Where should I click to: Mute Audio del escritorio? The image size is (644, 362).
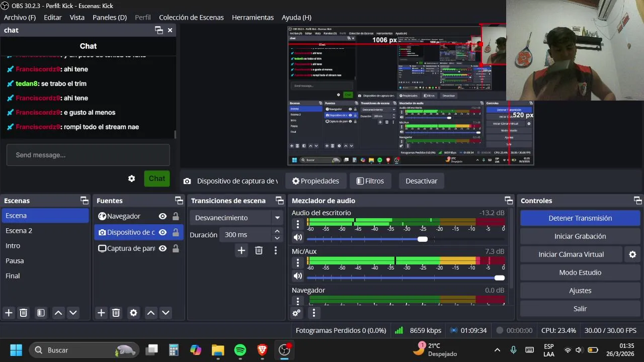tap(298, 237)
